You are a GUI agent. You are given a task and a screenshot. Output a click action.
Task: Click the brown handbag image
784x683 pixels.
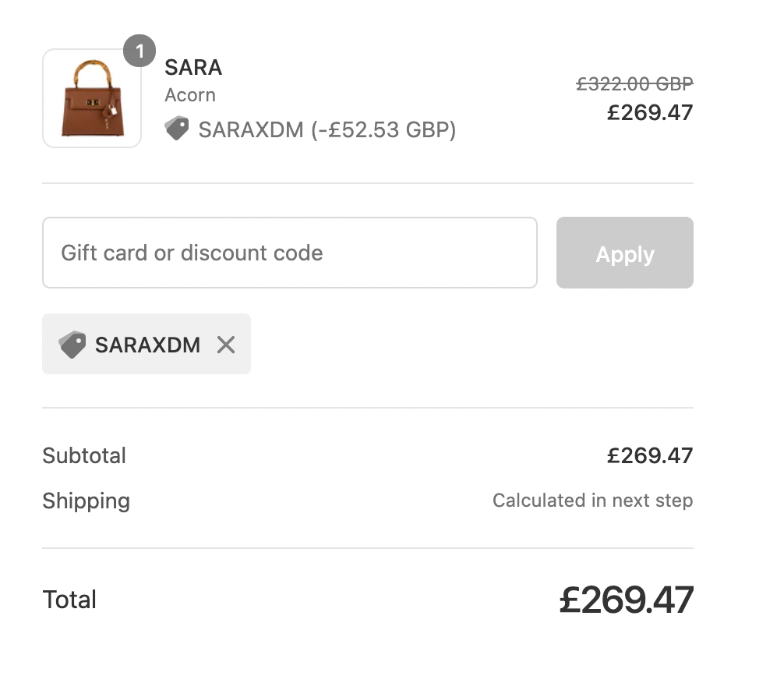click(x=93, y=98)
